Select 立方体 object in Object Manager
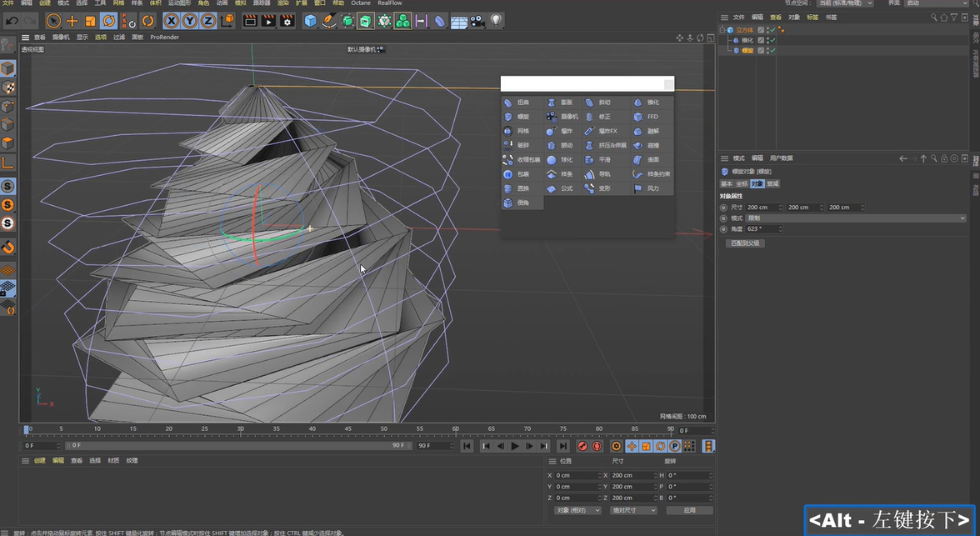The height and width of the screenshot is (536, 980). pyautogui.click(x=744, y=30)
